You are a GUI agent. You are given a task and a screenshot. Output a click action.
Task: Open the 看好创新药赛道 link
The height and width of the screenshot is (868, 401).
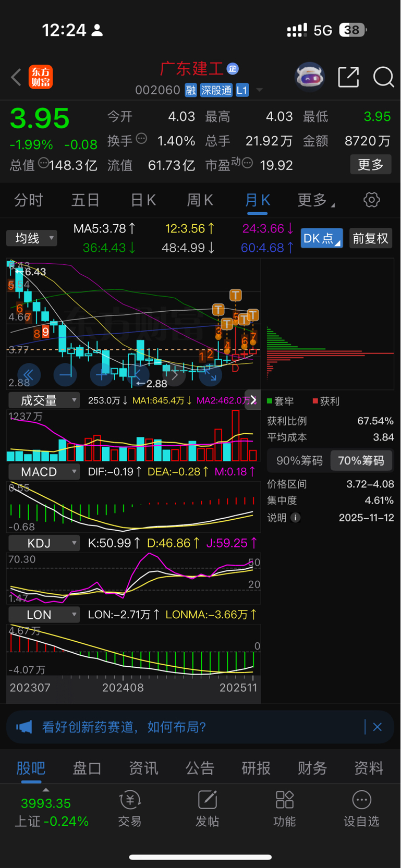124,727
